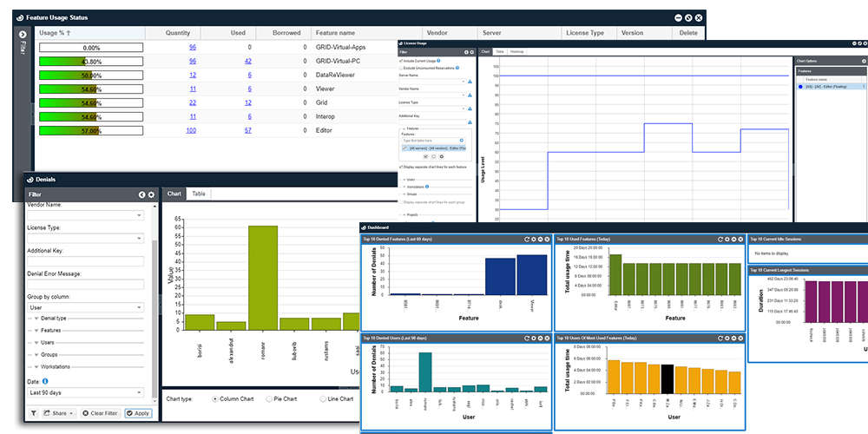The height and width of the screenshot is (434, 868).
Task: Click the Date info icon in Denials filter
Action: [x=44, y=380]
